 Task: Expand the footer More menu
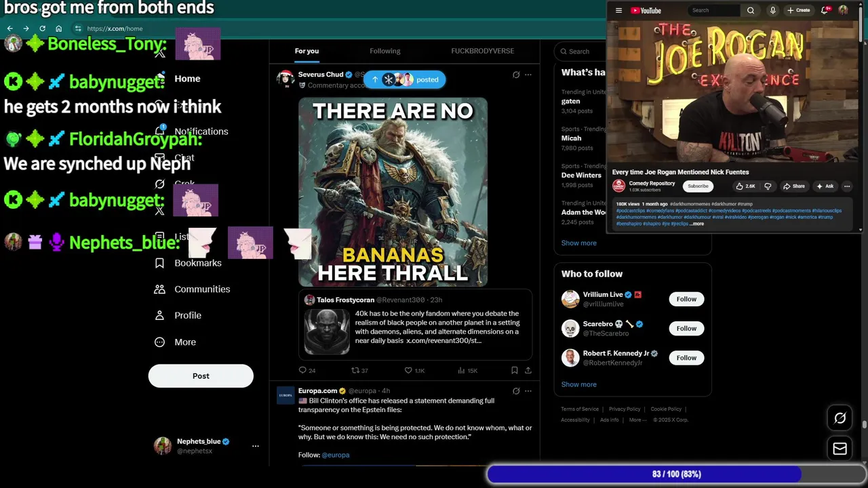[637, 420]
